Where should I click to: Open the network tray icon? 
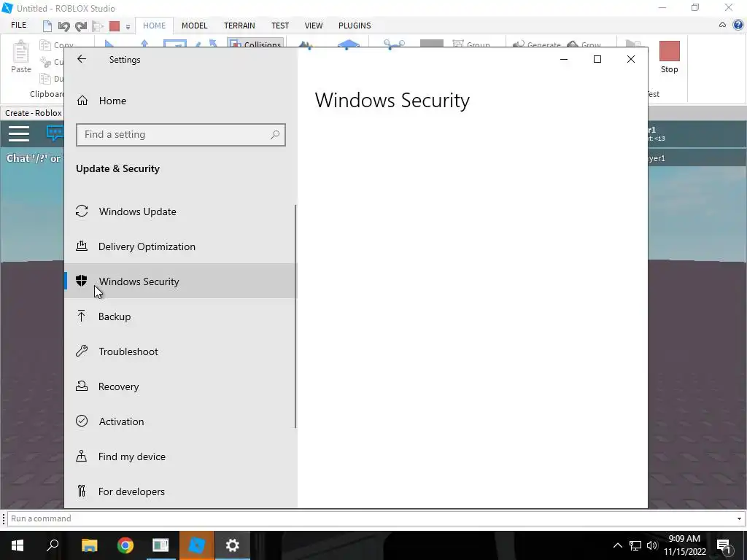(x=635, y=545)
